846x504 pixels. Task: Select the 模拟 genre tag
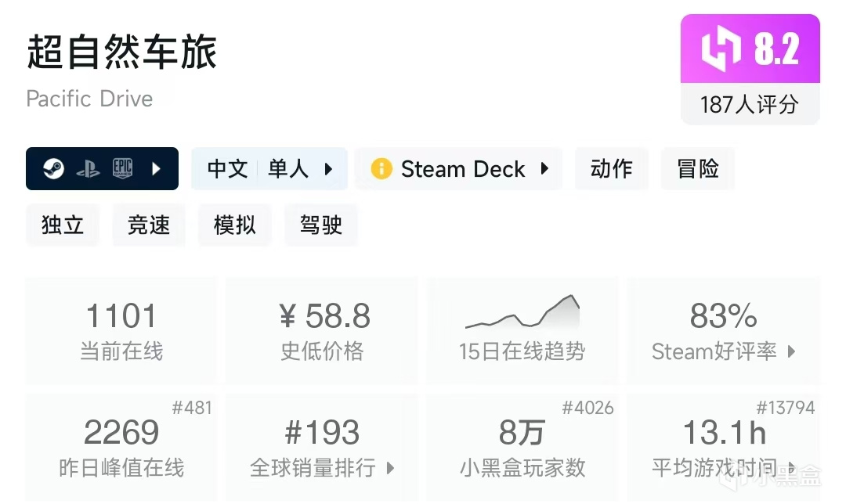[x=235, y=225]
